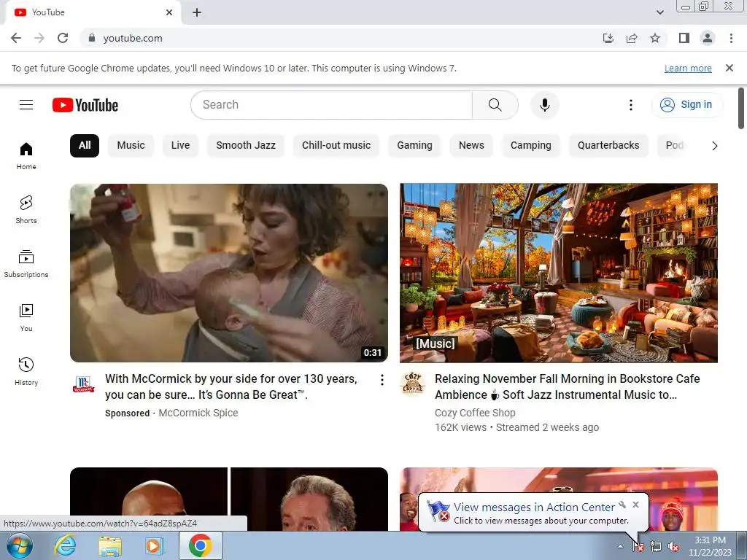This screenshot has height=560, width=747.
Task: Go back using browser back arrow
Action: (x=16, y=38)
